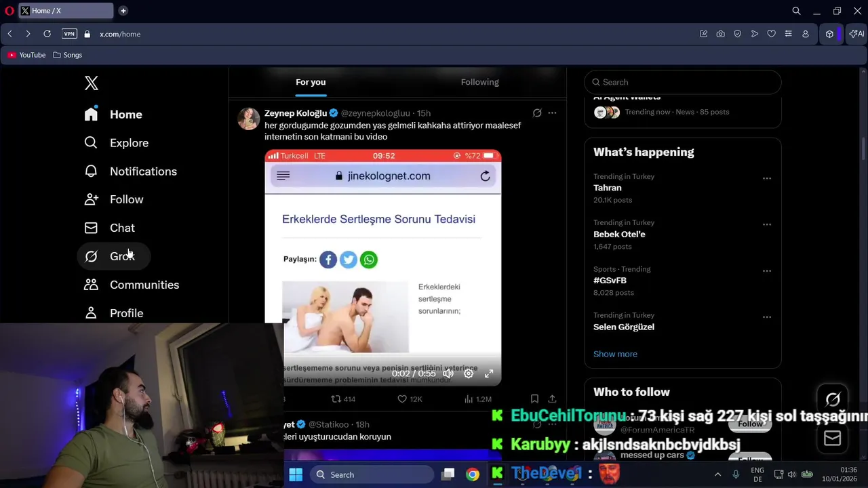Open the Opera privacy shield icon
The height and width of the screenshot is (488, 868).
point(737,34)
